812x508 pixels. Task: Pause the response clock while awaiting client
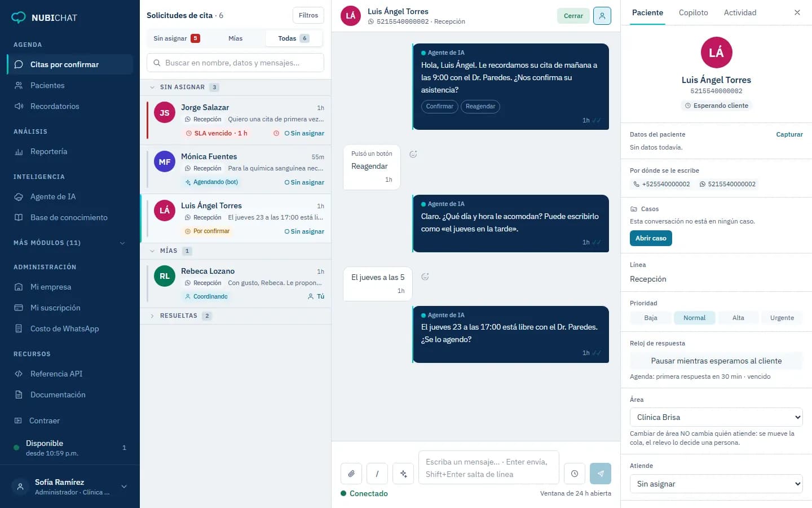coord(716,361)
